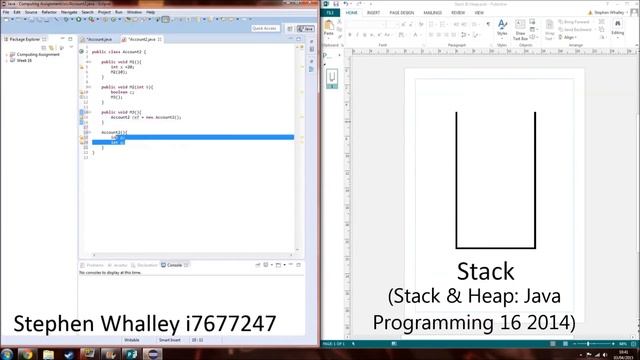Open the font color dropdown in Publisher
Screen dimensions: 640x360
tap(420, 35)
